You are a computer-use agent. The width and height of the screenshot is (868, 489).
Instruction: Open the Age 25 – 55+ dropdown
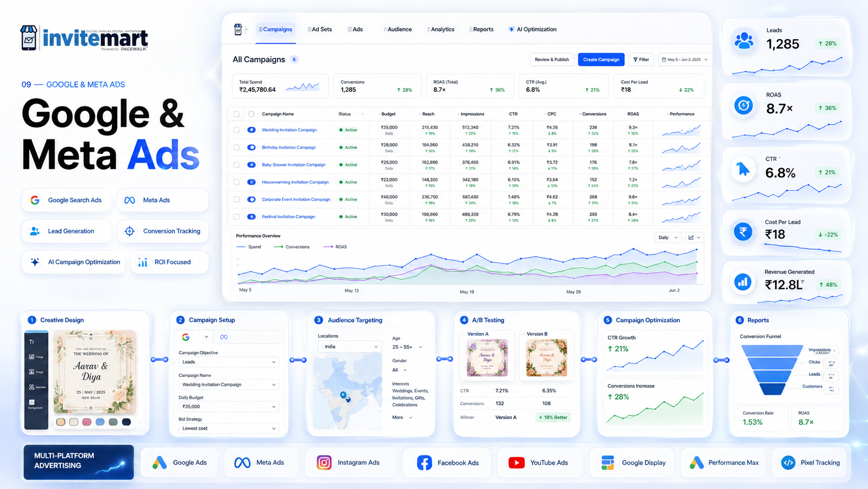[407, 347]
